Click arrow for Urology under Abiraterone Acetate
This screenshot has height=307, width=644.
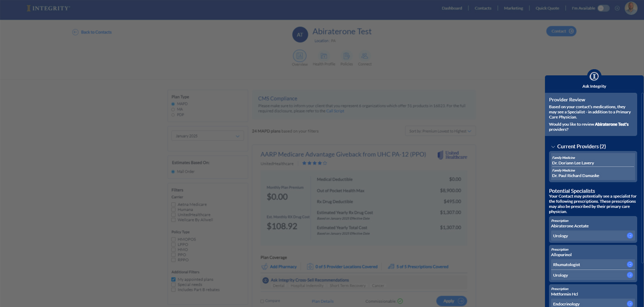[x=630, y=236]
